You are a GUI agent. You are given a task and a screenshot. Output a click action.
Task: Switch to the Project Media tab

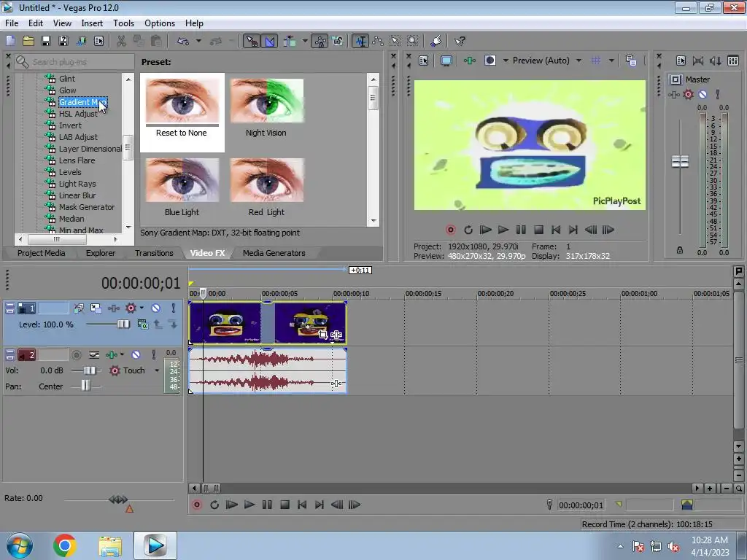click(x=41, y=253)
